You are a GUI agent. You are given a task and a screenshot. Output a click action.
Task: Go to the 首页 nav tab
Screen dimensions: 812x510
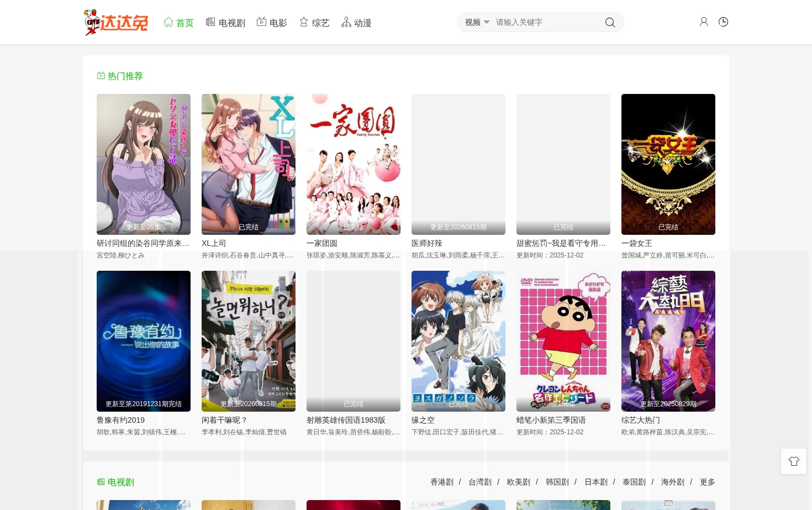coord(178,23)
